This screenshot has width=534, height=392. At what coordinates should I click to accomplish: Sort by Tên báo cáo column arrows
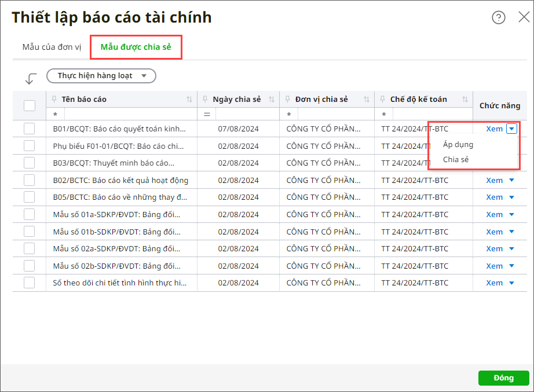tap(189, 99)
